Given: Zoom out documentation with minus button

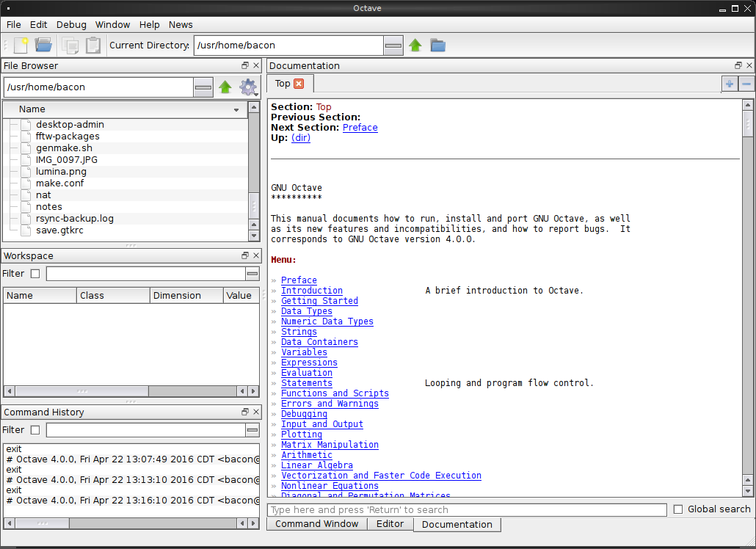Looking at the screenshot, I should pyautogui.click(x=746, y=84).
